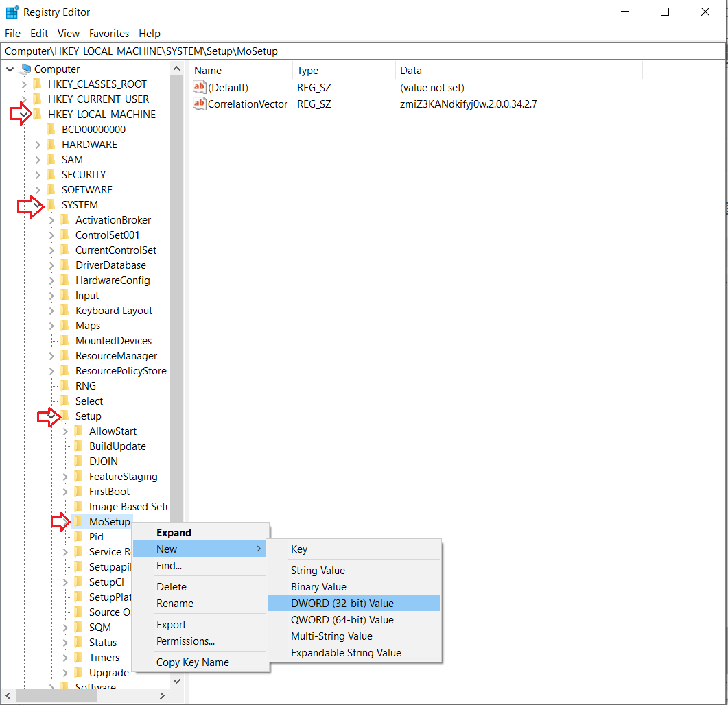728x705 pixels.
Task: Click the CorrelationVector string value icon
Action: tap(199, 104)
